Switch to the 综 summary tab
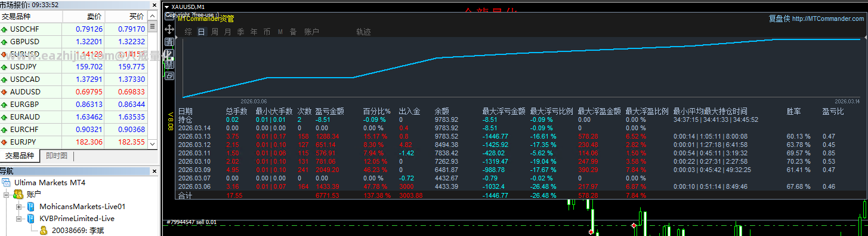The height and width of the screenshot is (236, 868). click(189, 32)
